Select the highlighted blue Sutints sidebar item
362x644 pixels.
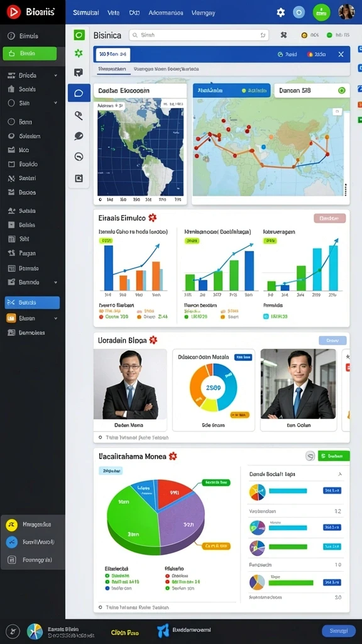tap(32, 303)
